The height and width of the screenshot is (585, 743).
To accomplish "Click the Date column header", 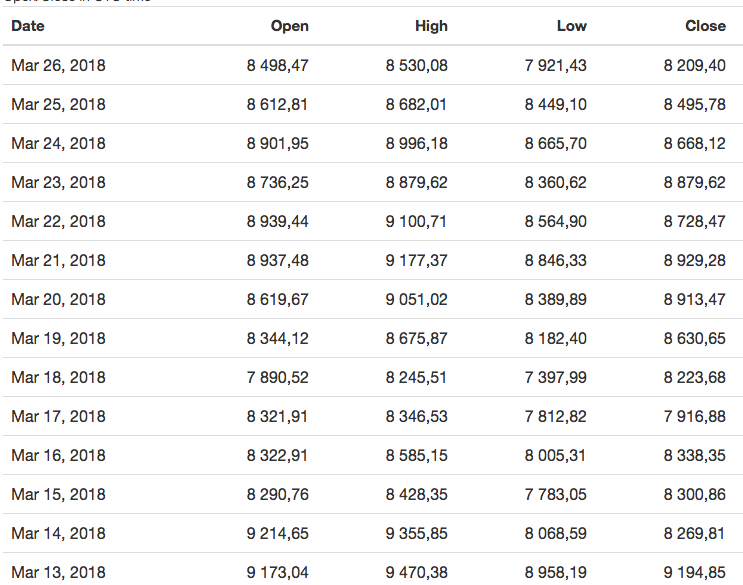I will pos(28,26).
